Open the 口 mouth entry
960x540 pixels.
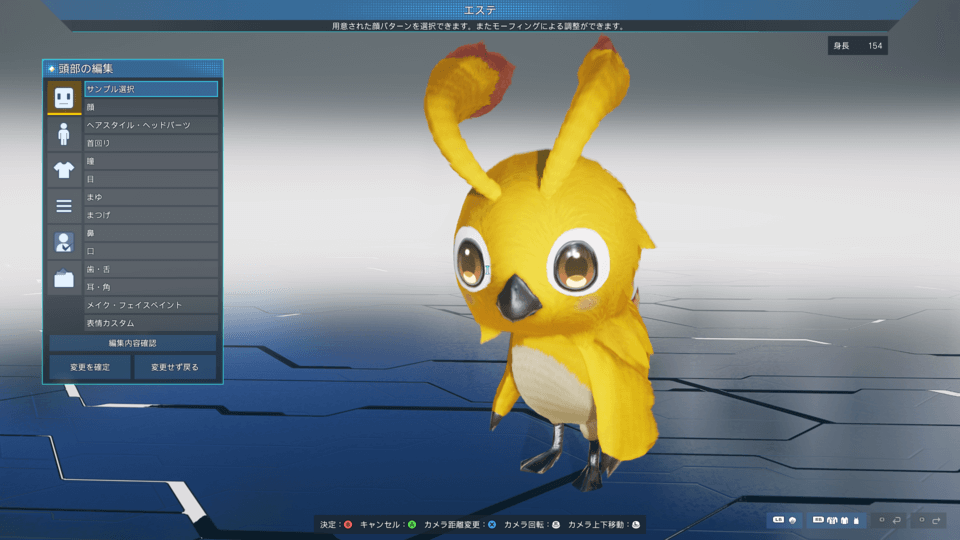click(151, 251)
